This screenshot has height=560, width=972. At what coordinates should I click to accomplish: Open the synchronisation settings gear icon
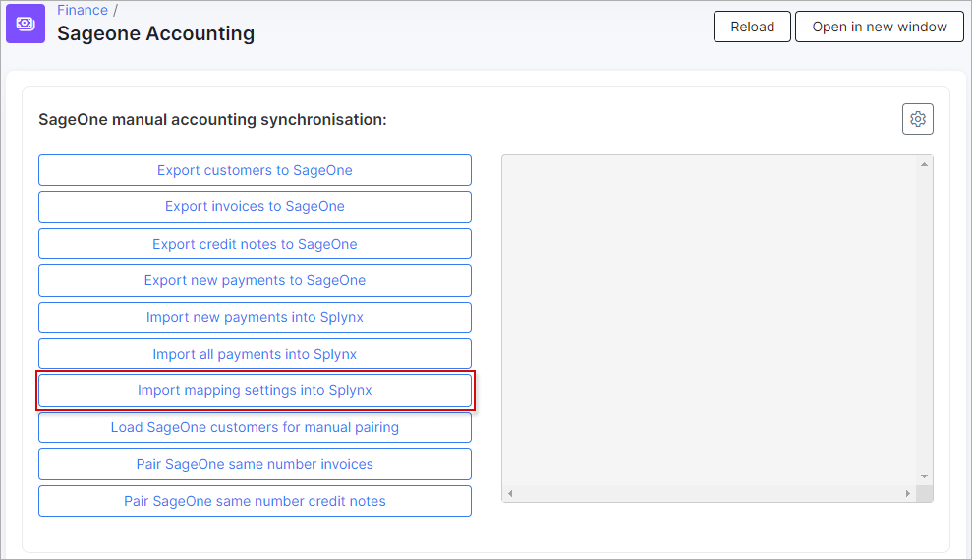point(917,119)
